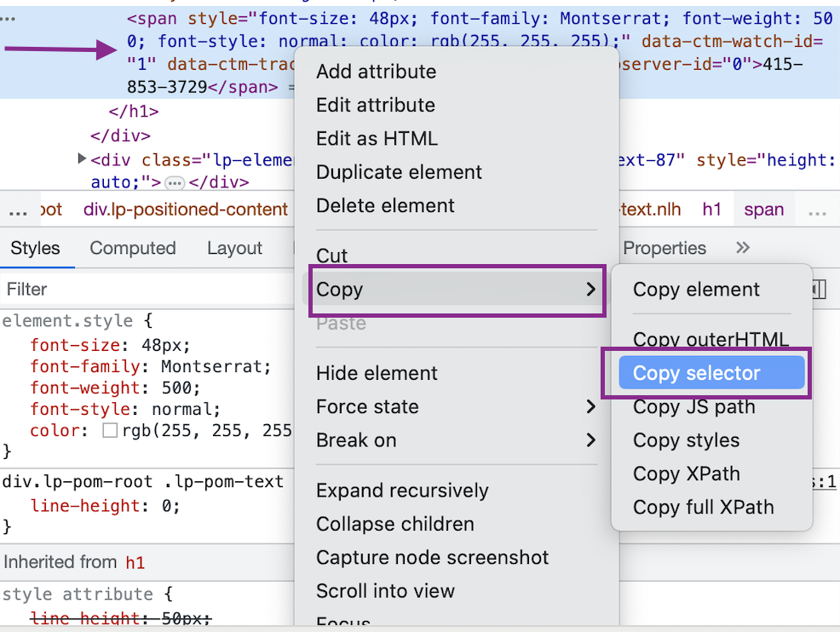The width and height of the screenshot is (840, 632).
Task: Expand the lp-element div tree node
Action: coord(82,158)
